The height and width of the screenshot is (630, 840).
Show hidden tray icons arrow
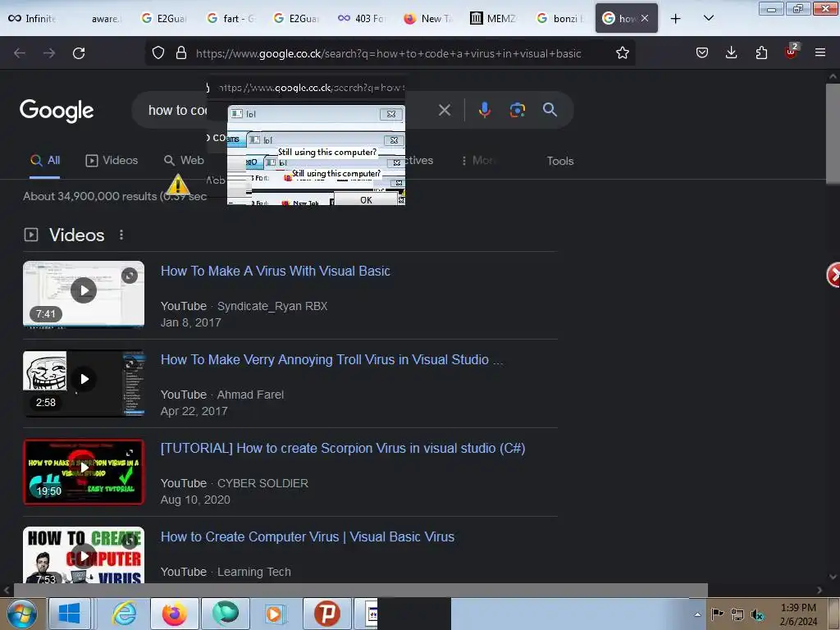click(697, 614)
